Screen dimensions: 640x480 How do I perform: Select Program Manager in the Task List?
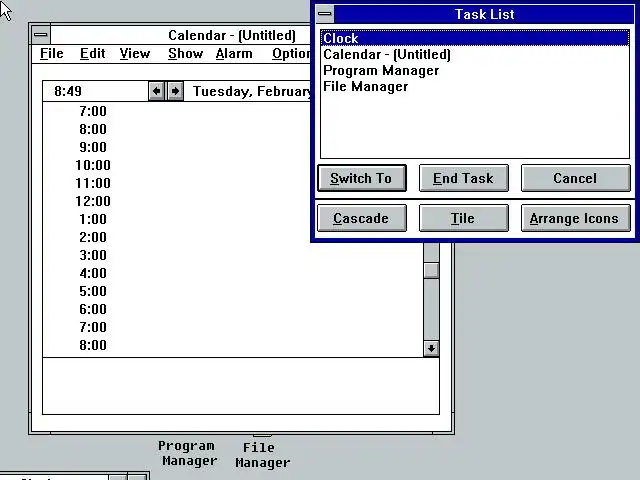click(475, 70)
